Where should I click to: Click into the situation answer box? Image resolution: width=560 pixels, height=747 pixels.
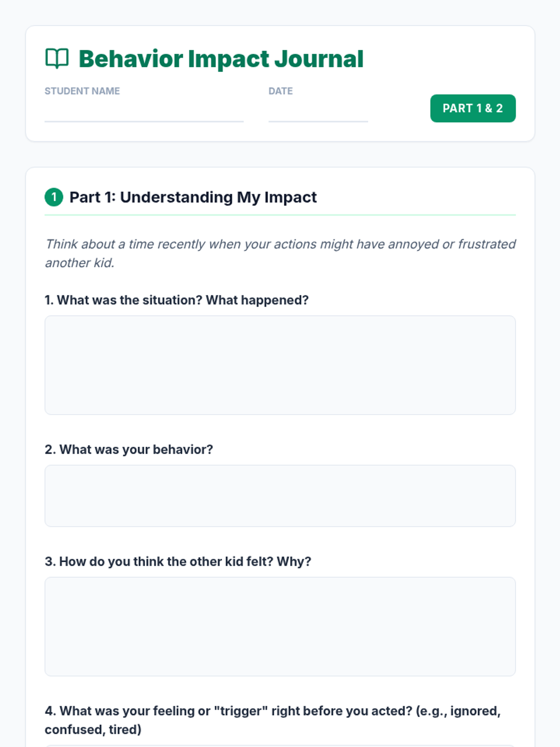[x=280, y=365]
